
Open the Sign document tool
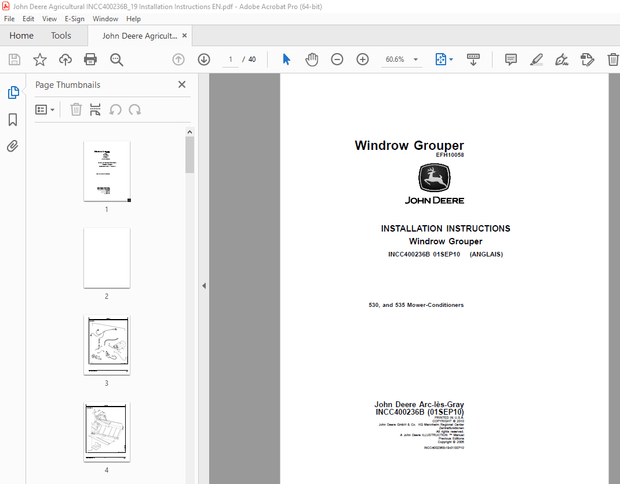561,60
